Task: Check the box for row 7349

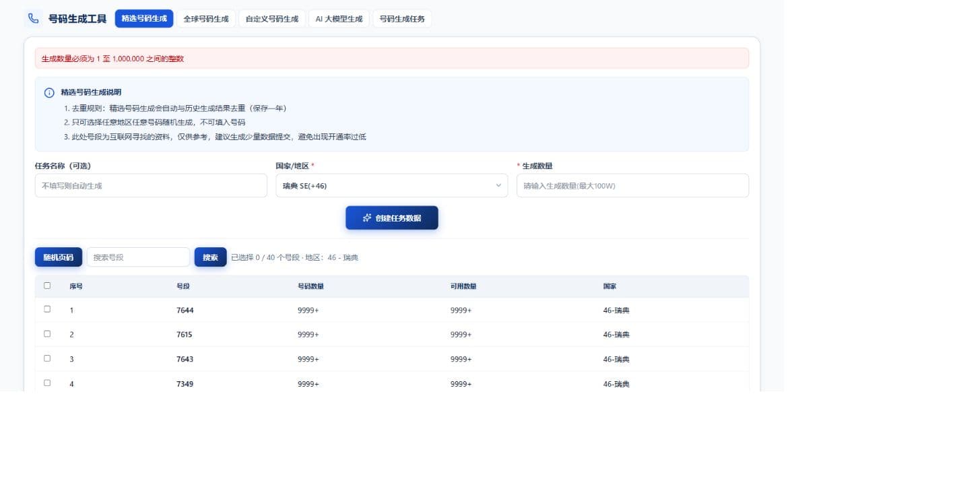Action: [x=47, y=383]
